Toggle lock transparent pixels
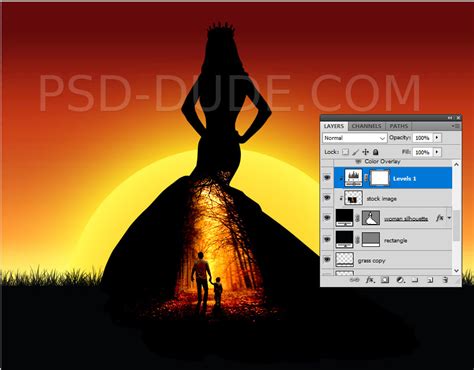The image size is (474, 370). click(346, 152)
